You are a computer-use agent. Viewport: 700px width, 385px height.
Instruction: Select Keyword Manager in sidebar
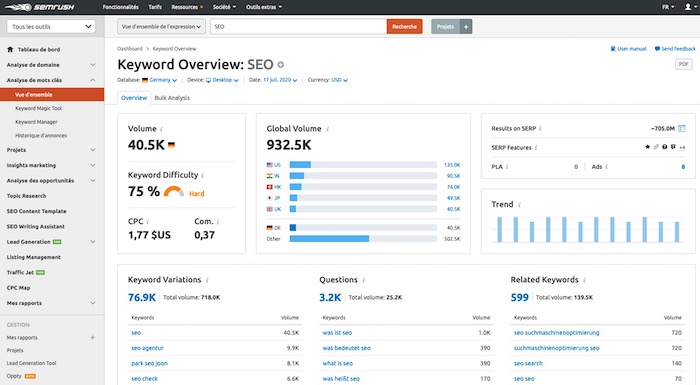point(36,122)
